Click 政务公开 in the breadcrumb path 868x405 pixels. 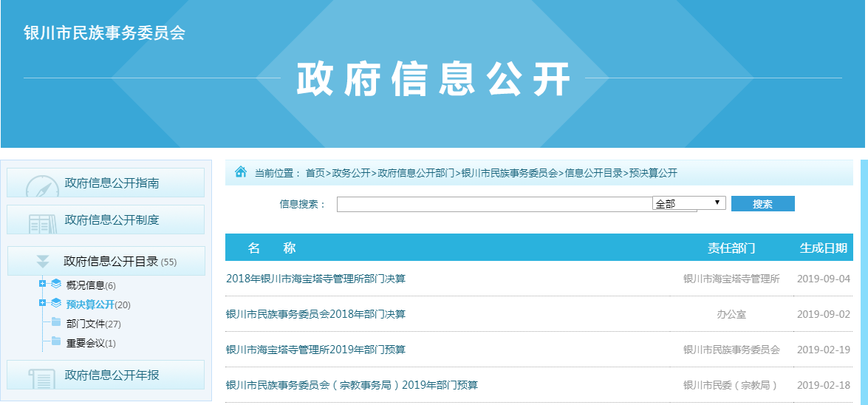coord(351,173)
